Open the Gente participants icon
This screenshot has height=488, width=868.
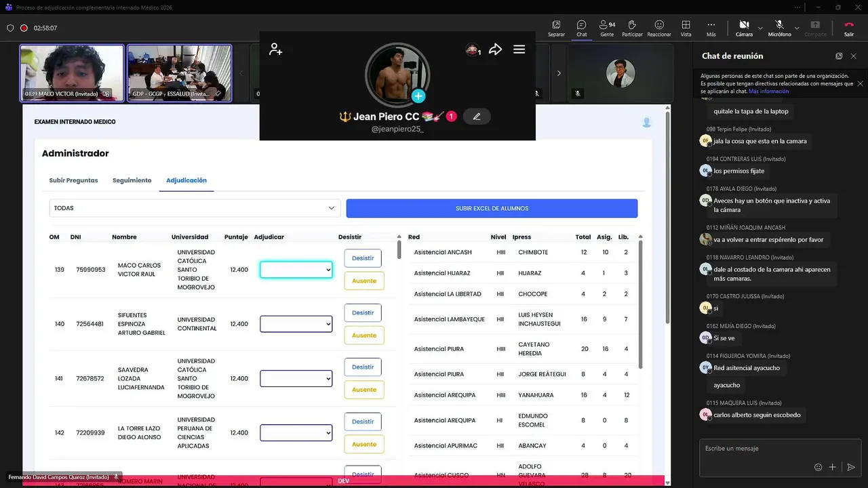tap(604, 24)
